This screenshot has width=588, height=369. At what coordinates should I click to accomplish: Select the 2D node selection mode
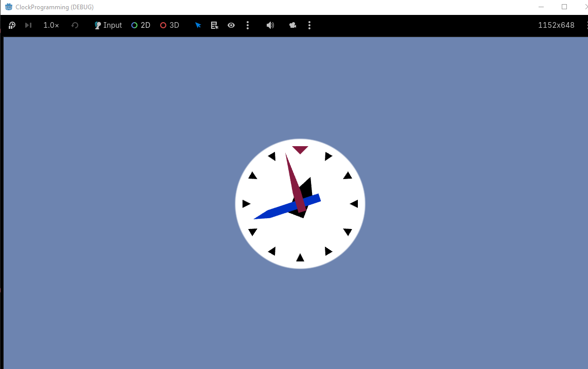(x=141, y=25)
